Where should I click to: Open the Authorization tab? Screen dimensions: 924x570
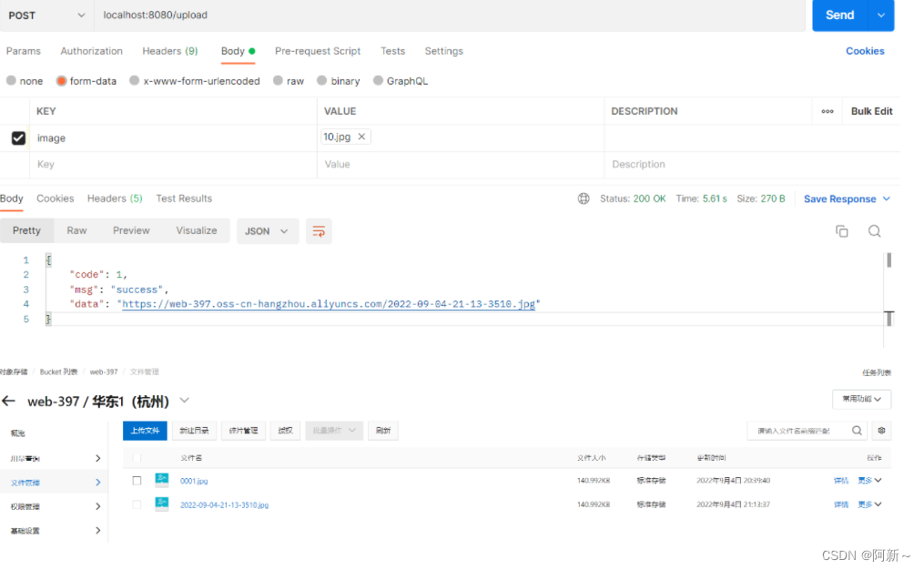(x=91, y=51)
